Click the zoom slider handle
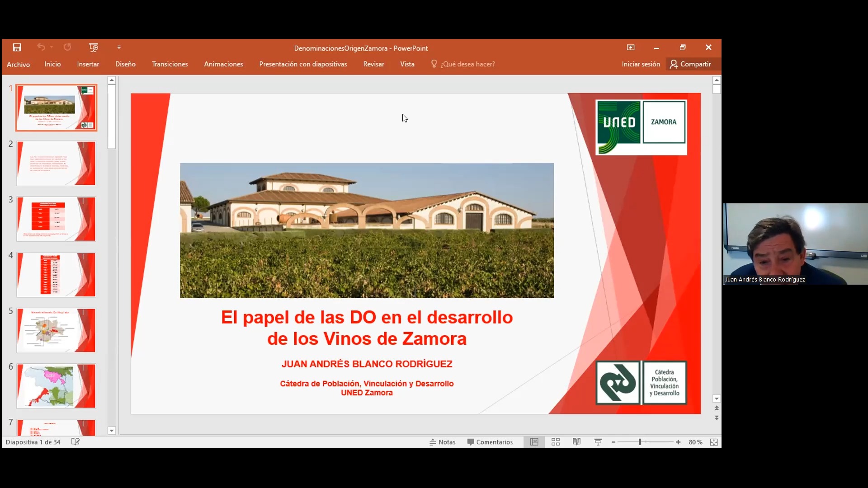This screenshot has width=868, height=488. 640,442
